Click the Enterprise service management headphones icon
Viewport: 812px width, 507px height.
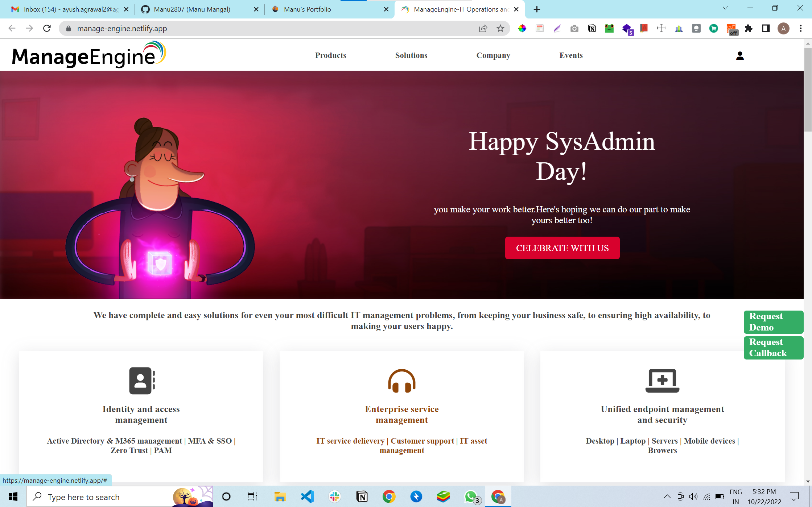click(401, 381)
